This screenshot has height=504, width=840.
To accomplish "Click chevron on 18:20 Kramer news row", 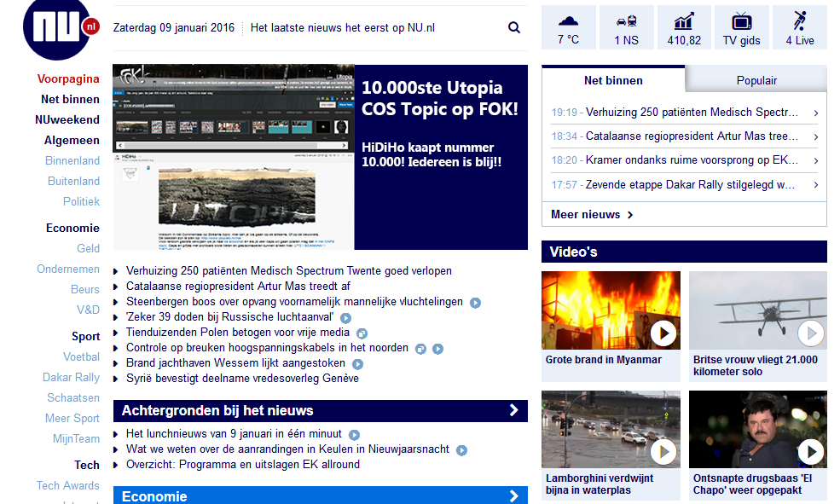I will (x=816, y=160).
